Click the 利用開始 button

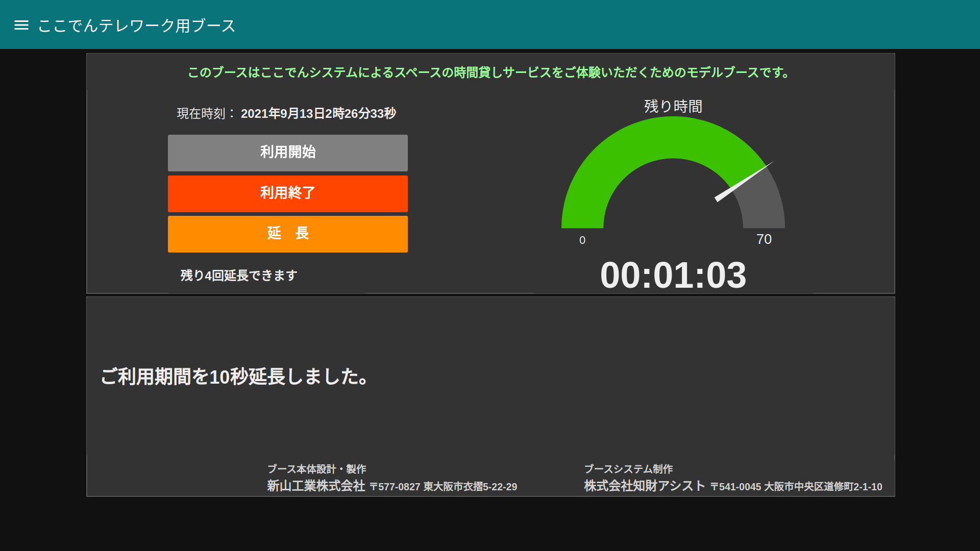pyautogui.click(x=287, y=153)
